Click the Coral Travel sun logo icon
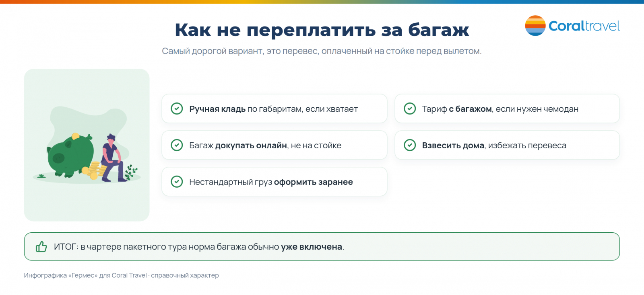Screen dimensions: 644x295 coord(535,26)
